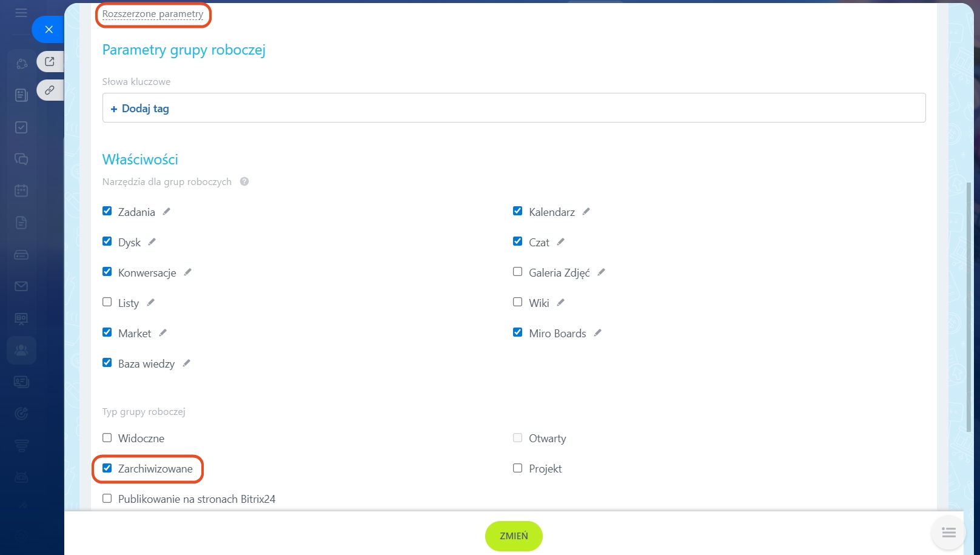
Task: Open the calendar icon in left sidebar
Action: pos(21,190)
